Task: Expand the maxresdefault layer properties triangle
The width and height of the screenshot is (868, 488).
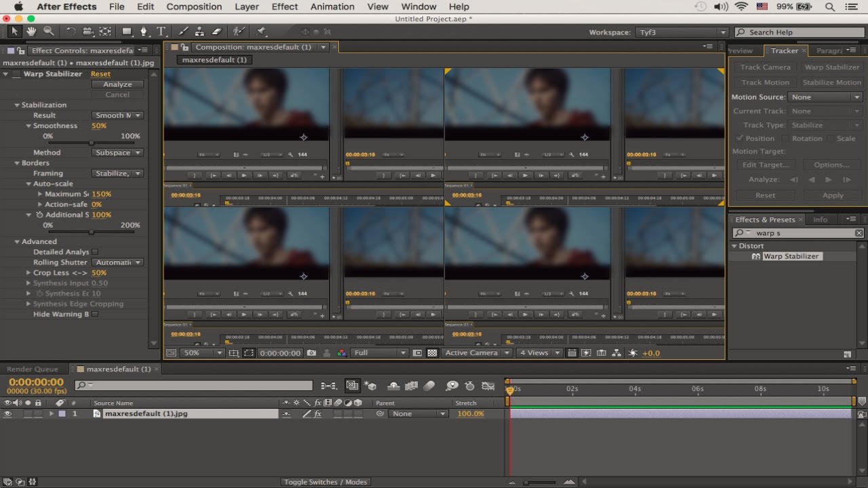Action: coord(51,413)
